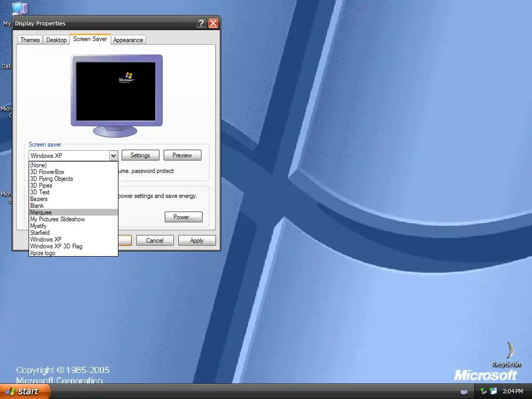Select 3D Flying Objects screen saver

73,179
